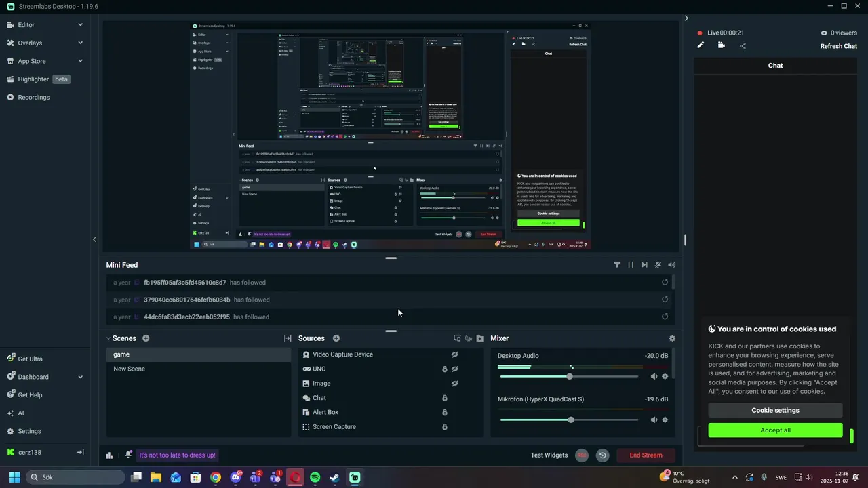Select the Screen Capture source row

pos(391,427)
